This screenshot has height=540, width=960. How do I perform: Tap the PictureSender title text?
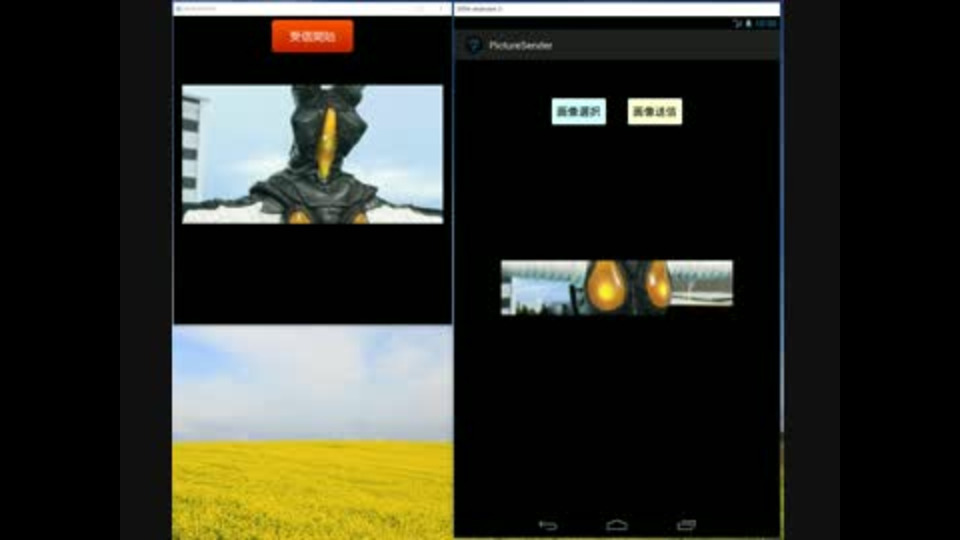coord(520,45)
